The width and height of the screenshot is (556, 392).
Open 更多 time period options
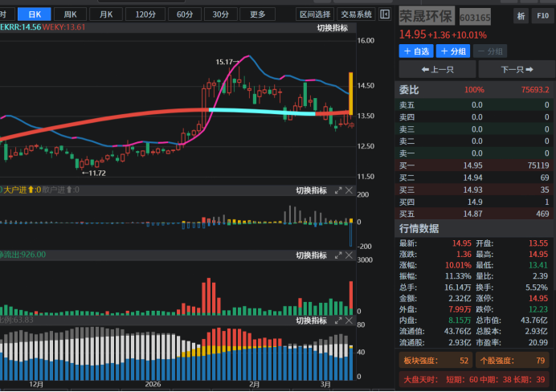coord(257,14)
